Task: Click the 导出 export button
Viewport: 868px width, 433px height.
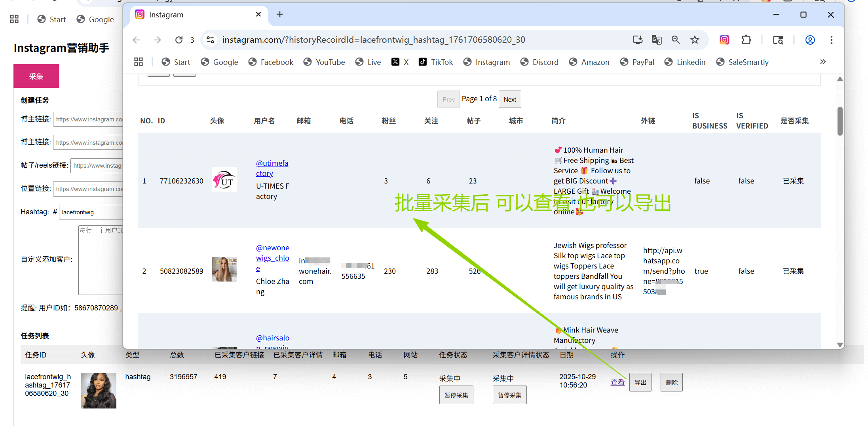Action: 640,382
